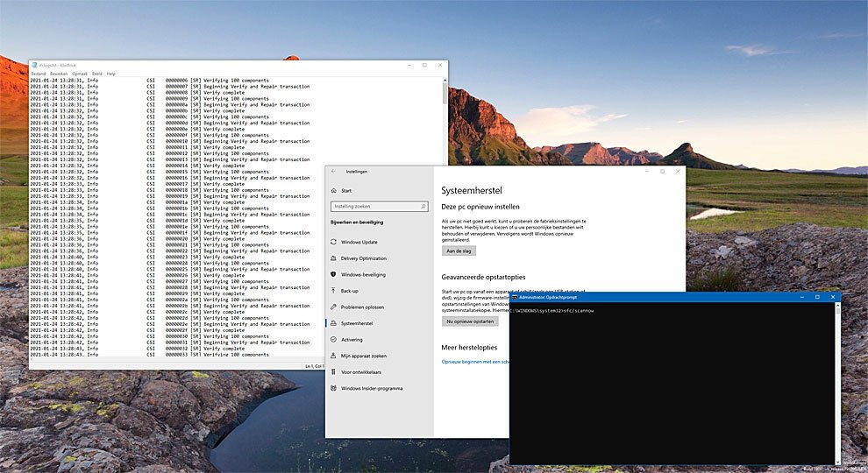The width and height of the screenshot is (868, 473).
Task: Click the Kladblok notepad title bar icon
Action: point(34,66)
